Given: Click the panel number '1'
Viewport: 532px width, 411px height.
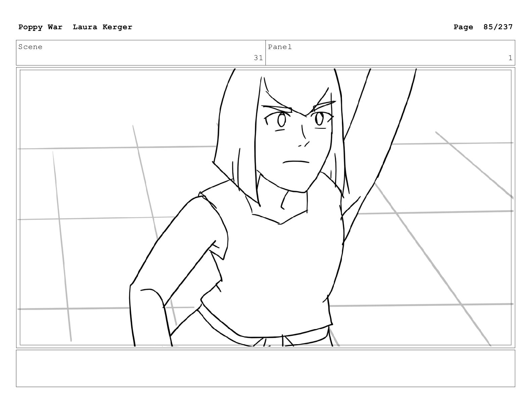Looking at the screenshot, I should point(510,58).
